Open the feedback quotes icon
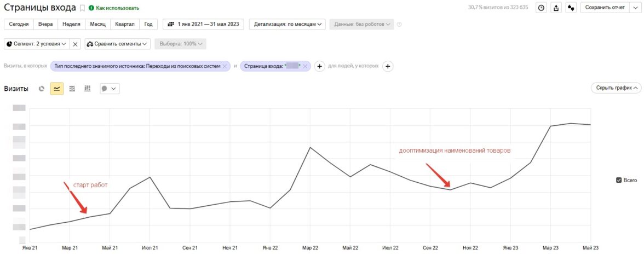Viewport: 644px width, 255px height. pos(571,8)
